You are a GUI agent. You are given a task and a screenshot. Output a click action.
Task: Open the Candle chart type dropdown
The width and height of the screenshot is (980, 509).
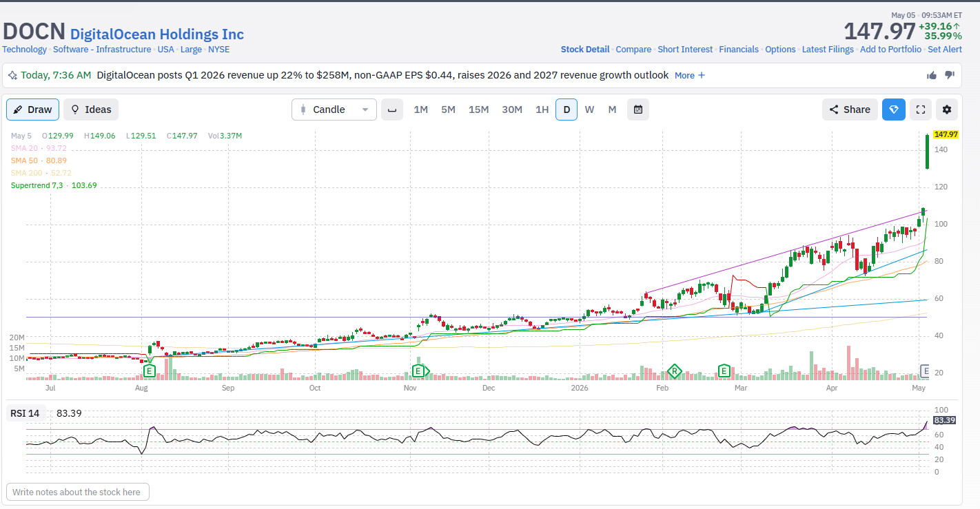[334, 110]
